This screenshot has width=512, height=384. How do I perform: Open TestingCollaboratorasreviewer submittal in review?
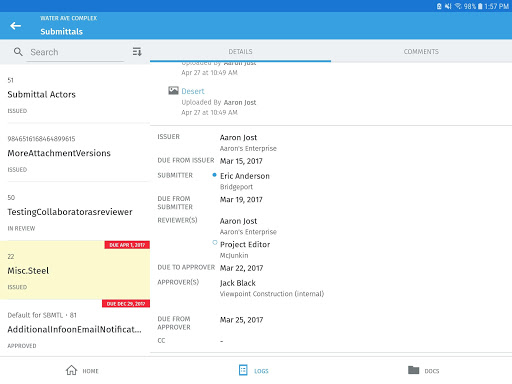click(75, 212)
